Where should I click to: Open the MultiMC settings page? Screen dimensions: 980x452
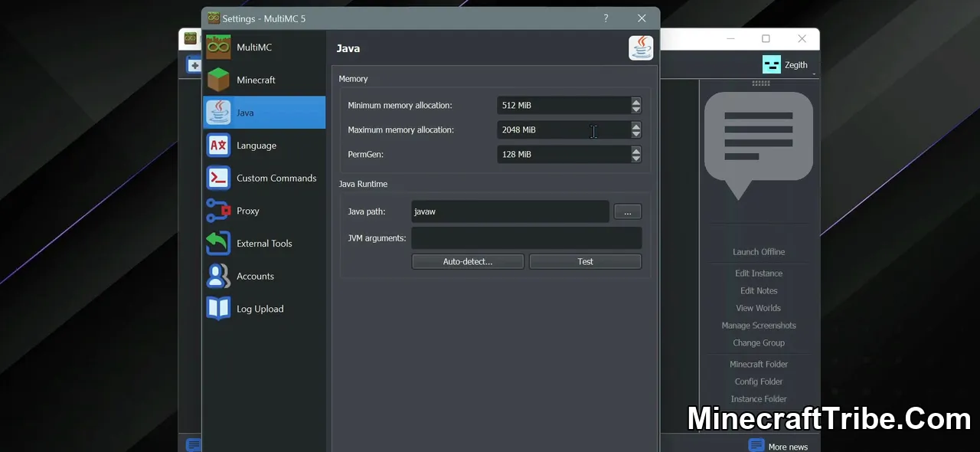point(264,47)
